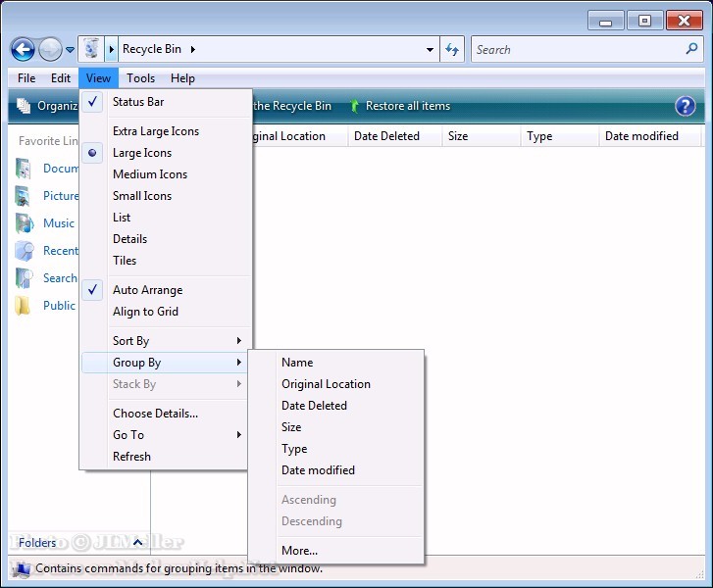Open Choose Details dialog

pyautogui.click(x=166, y=413)
